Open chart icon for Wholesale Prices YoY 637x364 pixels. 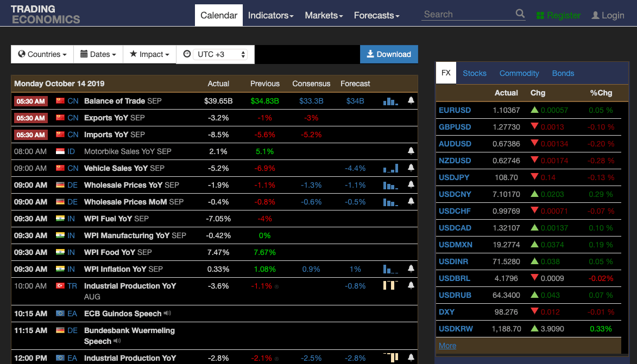tap(390, 185)
